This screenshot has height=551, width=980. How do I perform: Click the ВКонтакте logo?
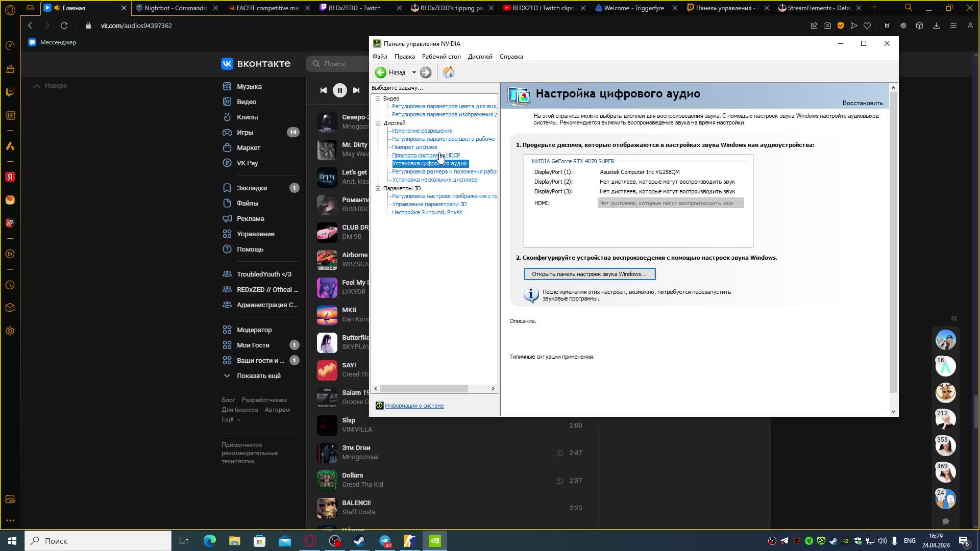pos(256,64)
